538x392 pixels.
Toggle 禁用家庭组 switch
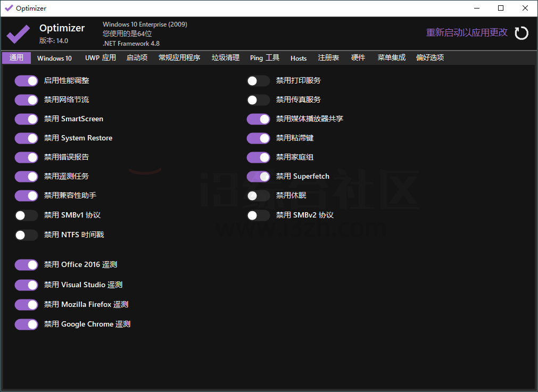tap(259, 157)
